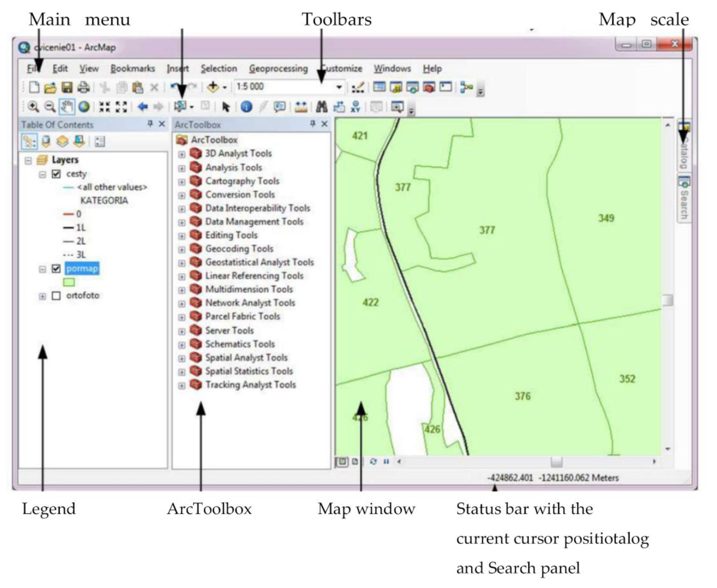
Task: Uncheck the cesty layer checkbox
Action: click(56, 174)
